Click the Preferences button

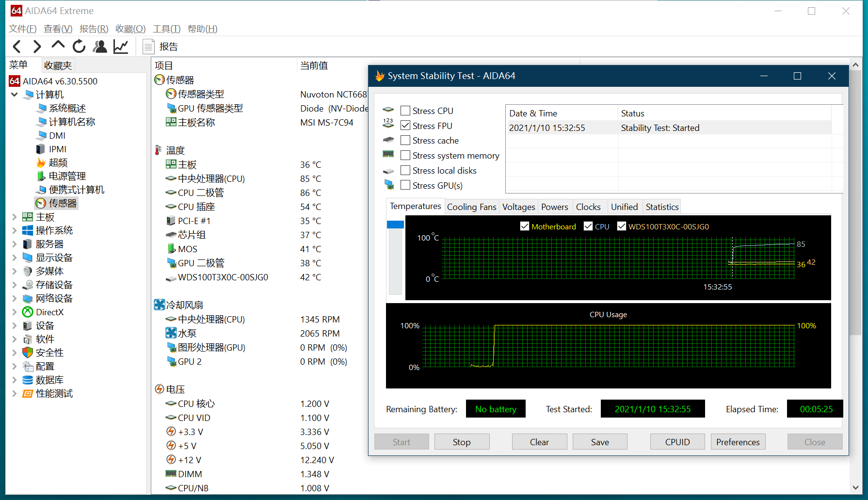[738, 442]
